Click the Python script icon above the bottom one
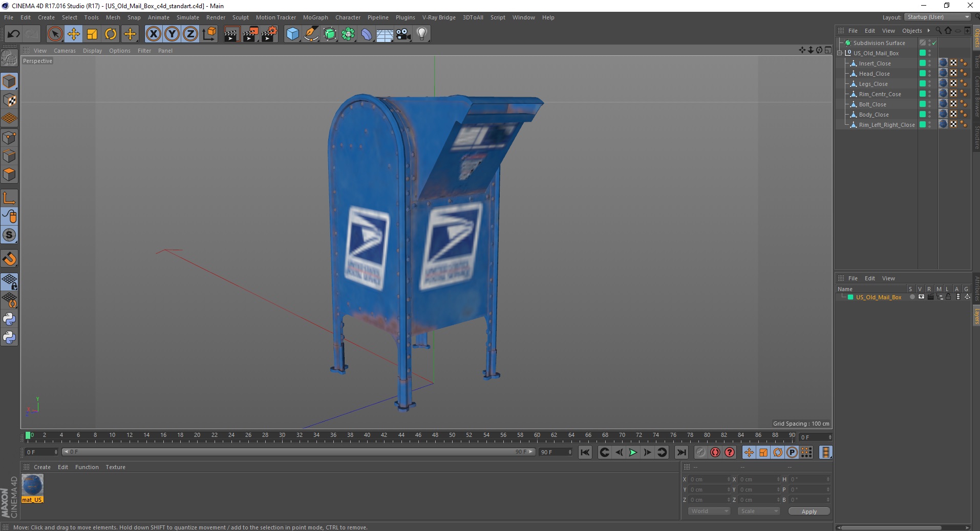The height and width of the screenshot is (531, 980). [x=9, y=319]
